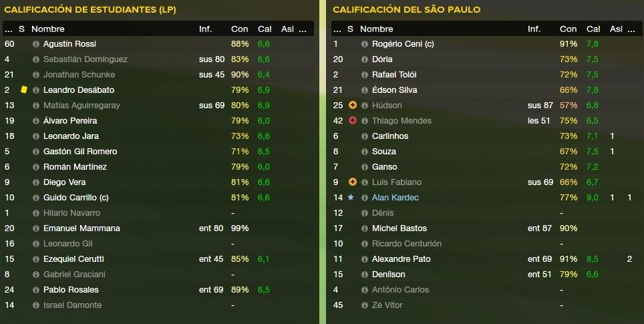Click yellow card icon for Leandro Desábato

[23, 90]
